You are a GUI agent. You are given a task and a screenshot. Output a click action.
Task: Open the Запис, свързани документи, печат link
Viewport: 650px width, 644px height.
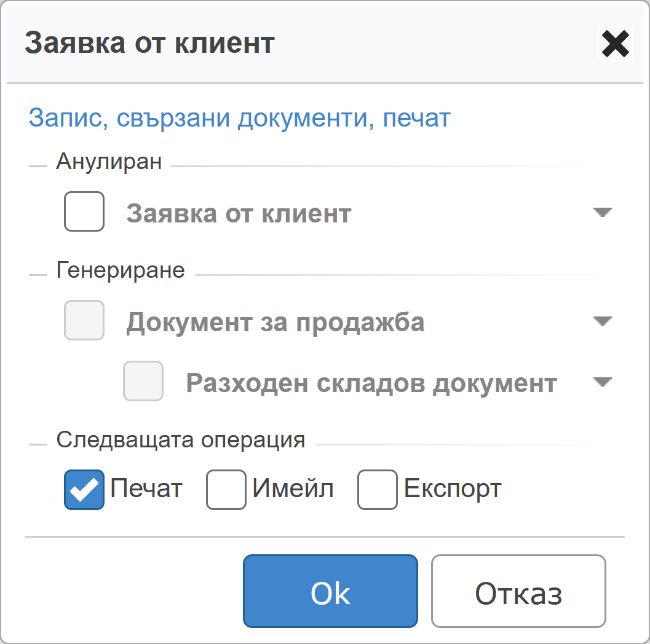point(240,118)
